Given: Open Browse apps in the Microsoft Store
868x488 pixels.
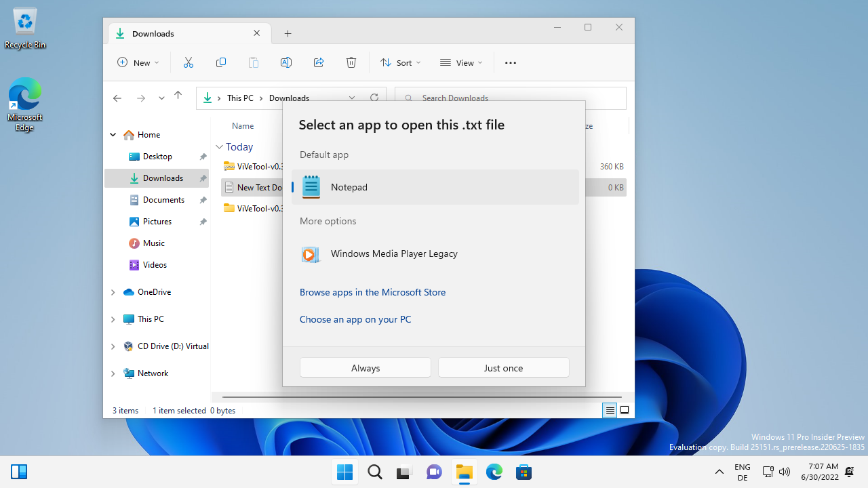Looking at the screenshot, I should pos(372,292).
